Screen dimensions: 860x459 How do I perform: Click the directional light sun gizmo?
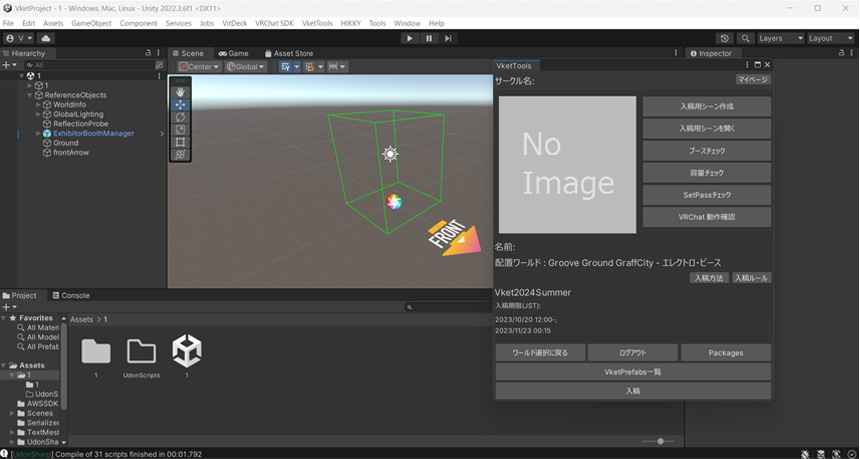(x=390, y=154)
